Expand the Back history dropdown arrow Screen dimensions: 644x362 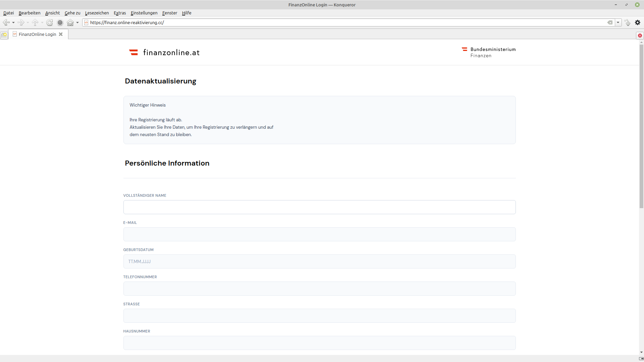pos(13,22)
